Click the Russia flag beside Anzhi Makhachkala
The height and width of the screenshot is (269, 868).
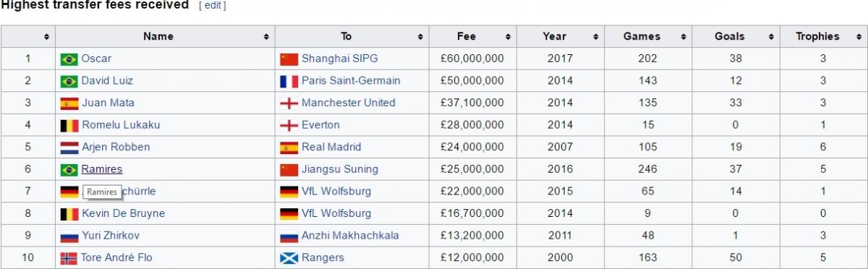point(289,236)
